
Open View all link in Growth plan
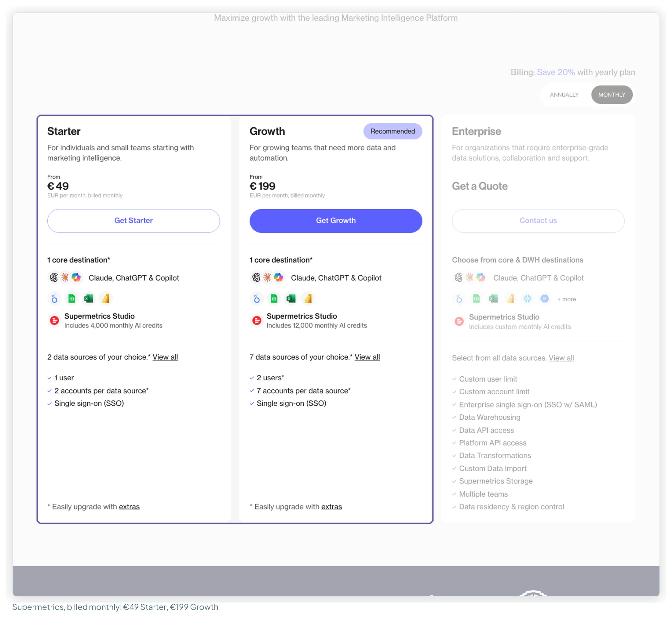coord(367,357)
